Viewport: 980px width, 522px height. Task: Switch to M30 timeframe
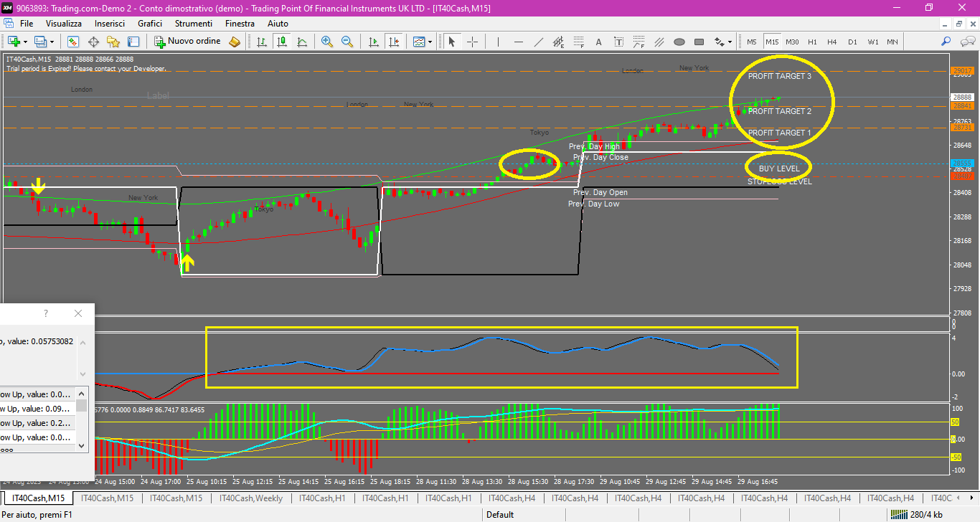pyautogui.click(x=792, y=42)
